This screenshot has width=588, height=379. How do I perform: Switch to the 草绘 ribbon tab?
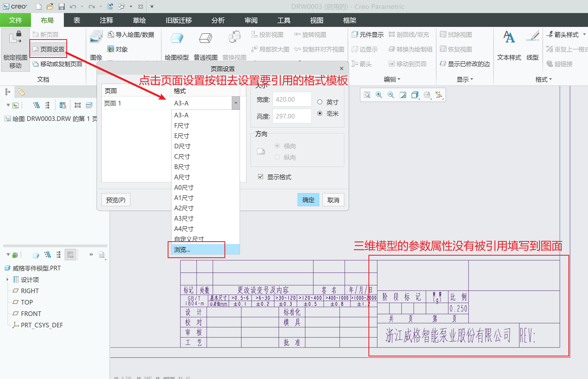pyautogui.click(x=139, y=20)
